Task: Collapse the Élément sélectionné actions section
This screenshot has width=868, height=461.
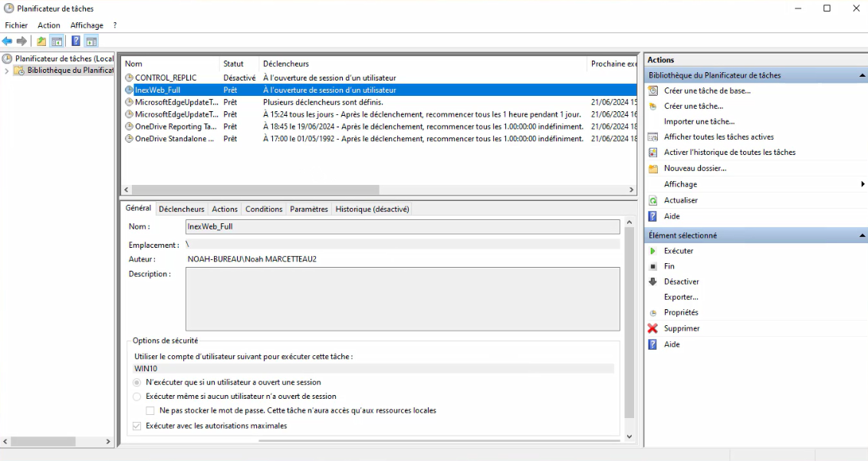Action: pyautogui.click(x=862, y=235)
